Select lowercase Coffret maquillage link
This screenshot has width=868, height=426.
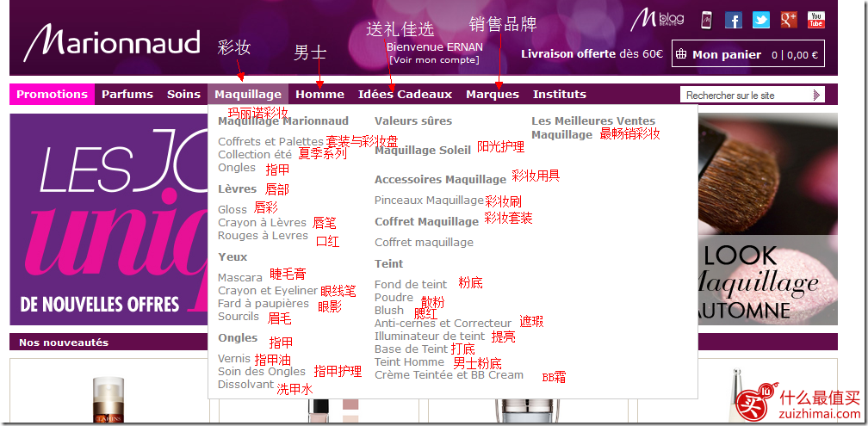424,242
